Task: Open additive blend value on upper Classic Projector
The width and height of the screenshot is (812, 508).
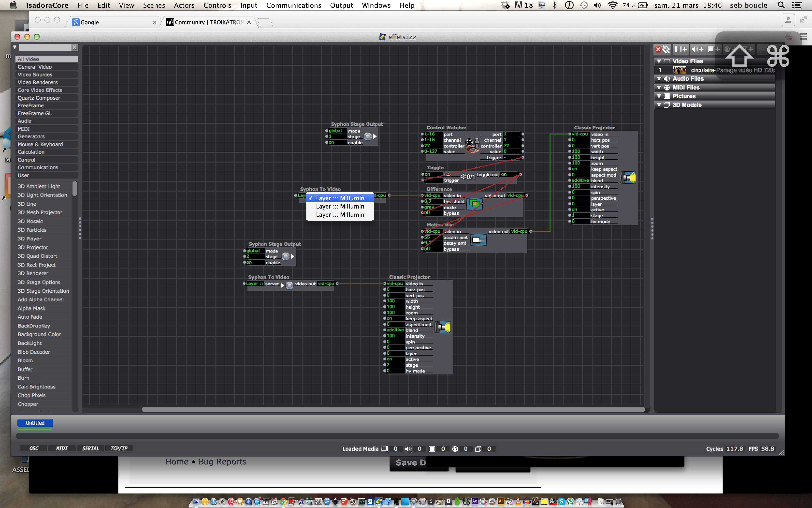Action: coord(580,180)
